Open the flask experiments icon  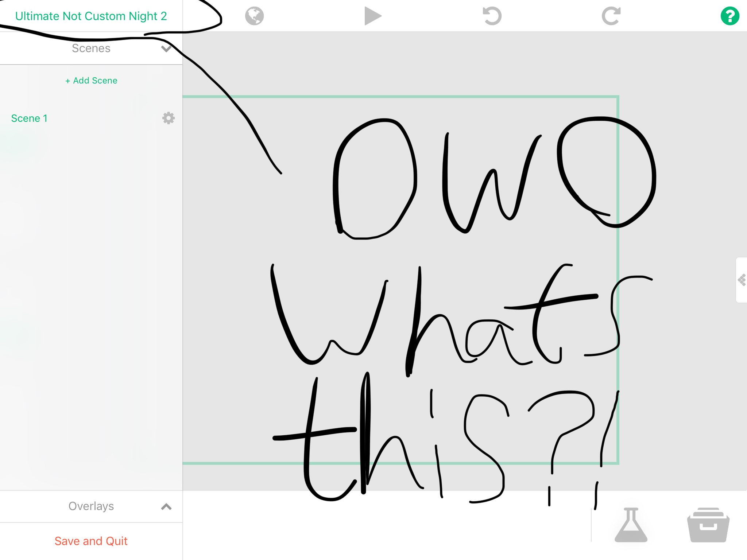[x=631, y=525]
